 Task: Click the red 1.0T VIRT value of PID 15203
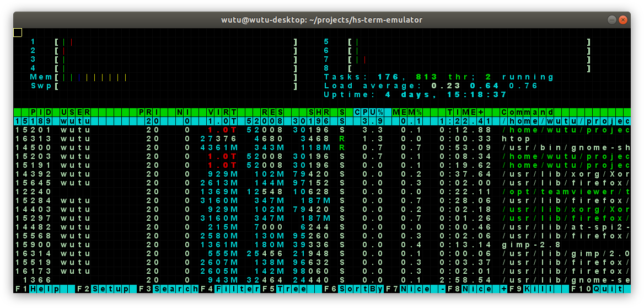coord(223,156)
